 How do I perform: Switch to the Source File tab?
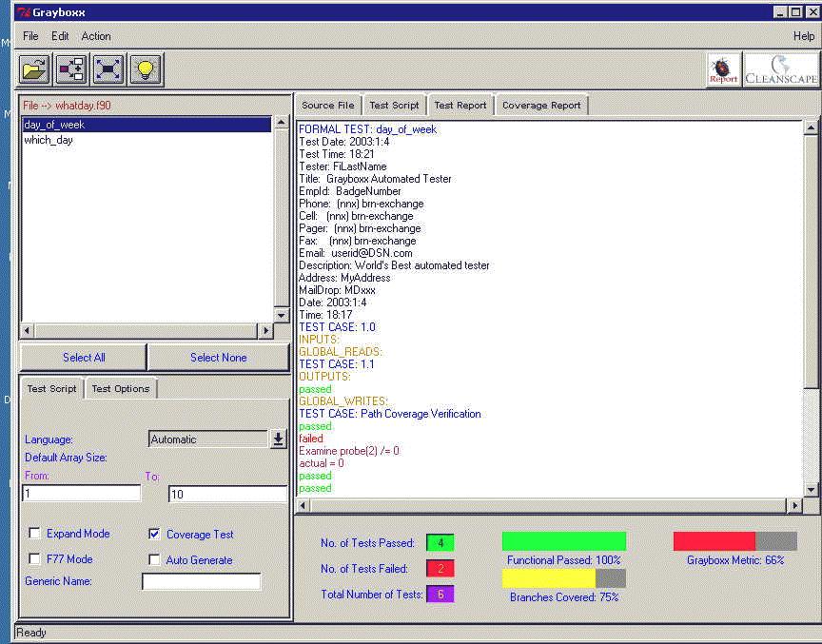point(327,106)
